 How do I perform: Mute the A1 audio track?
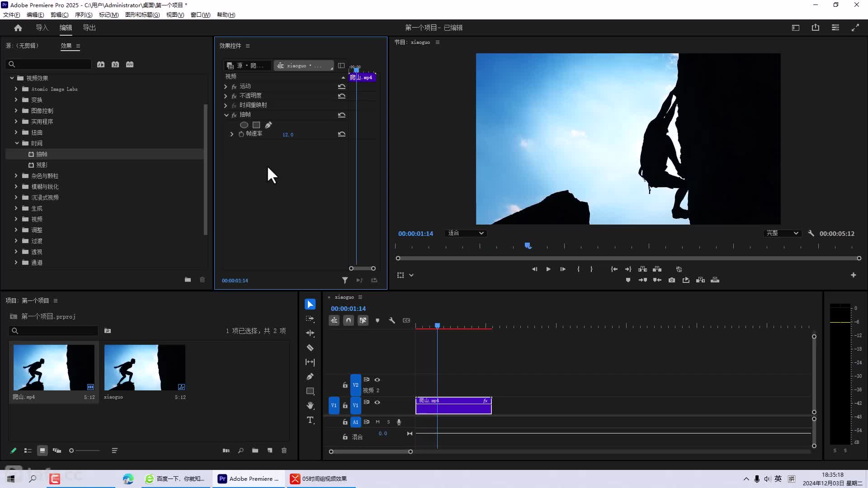point(377,422)
